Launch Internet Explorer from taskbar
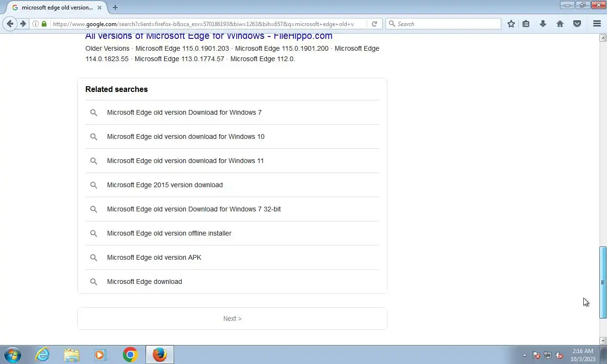Screen dimensions: 607x364 click(42, 355)
